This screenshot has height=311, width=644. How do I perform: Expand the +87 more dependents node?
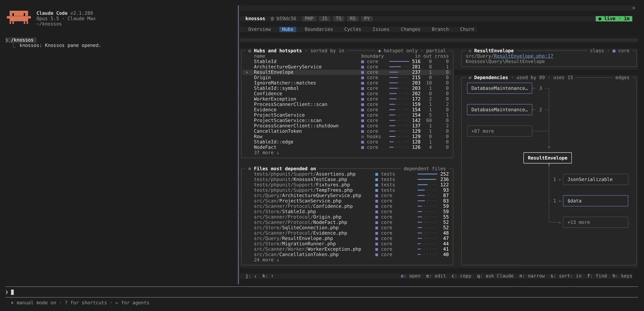[x=499, y=131]
